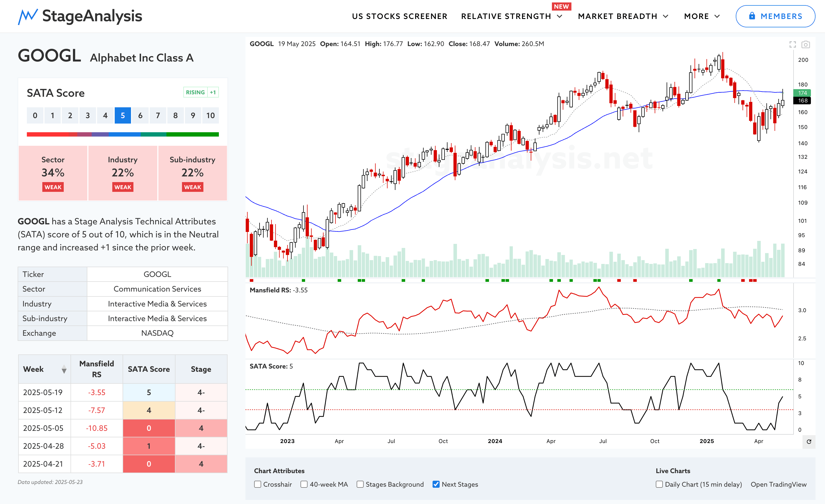
Task: Expand the More menu chevron
Action: [x=717, y=16]
